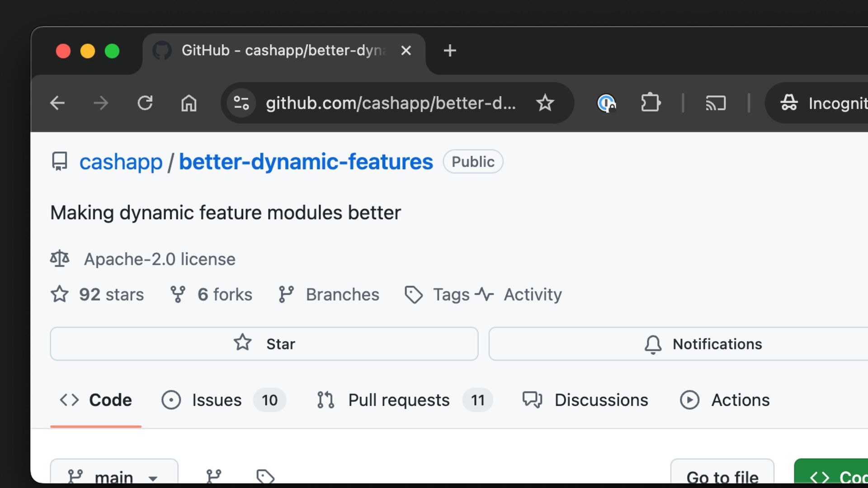
Task: Click the tags icon beside main dropdown
Action: pyautogui.click(x=265, y=477)
